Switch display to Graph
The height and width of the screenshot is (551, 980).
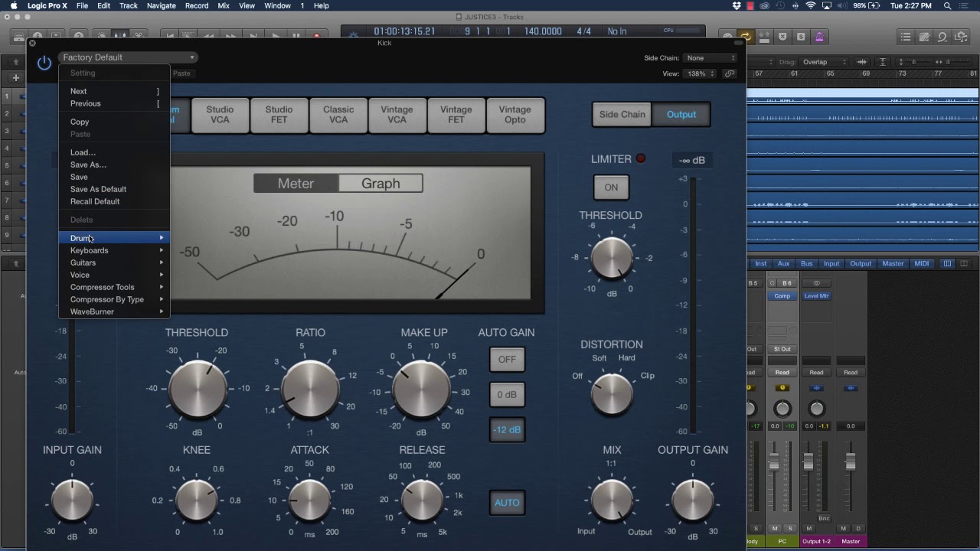(381, 184)
